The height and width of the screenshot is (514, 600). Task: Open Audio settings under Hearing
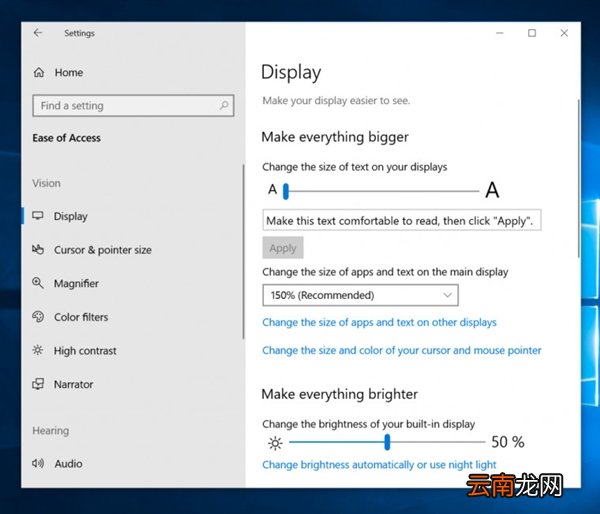132,463
